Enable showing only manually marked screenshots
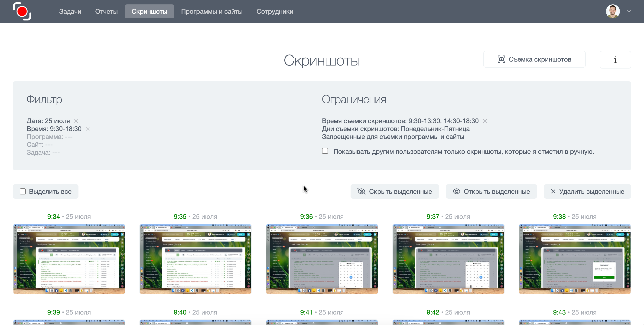The height and width of the screenshot is (325, 644). coord(325,151)
